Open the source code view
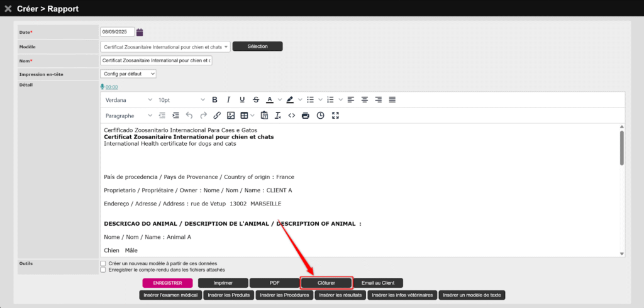Viewport: 644px width, 308px height. click(x=292, y=116)
